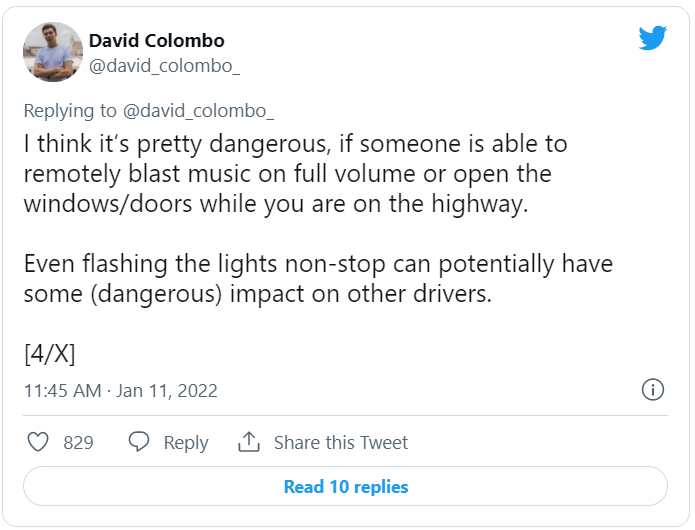Open the David Colombo display name
The image size is (695, 530).
pyautogui.click(x=156, y=41)
